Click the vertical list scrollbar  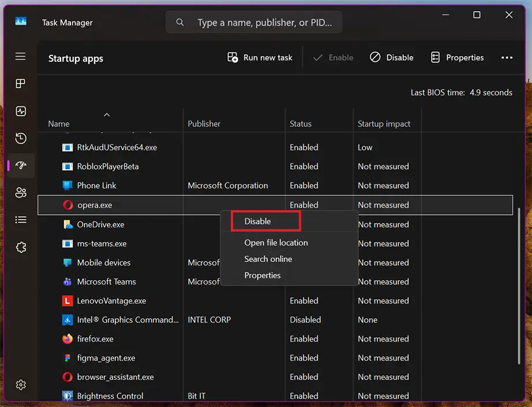[x=519, y=286]
